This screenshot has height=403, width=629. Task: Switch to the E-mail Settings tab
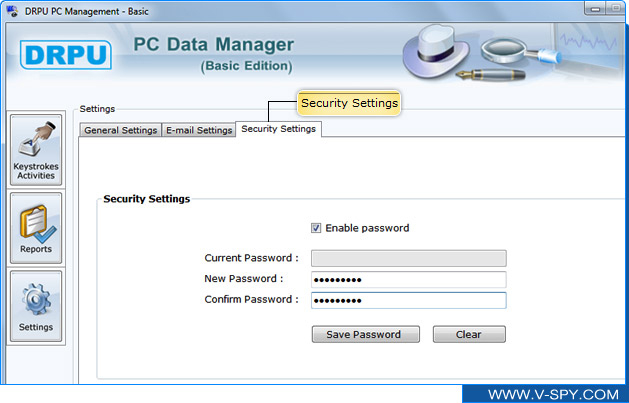click(x=199, y=130)
